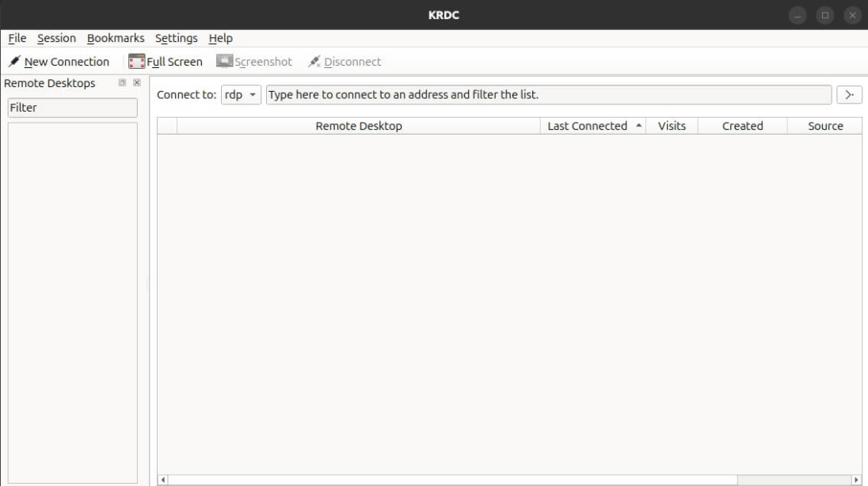Open the Bookmarks menu
Screen dimensions: 868x486
coord(116,38)
